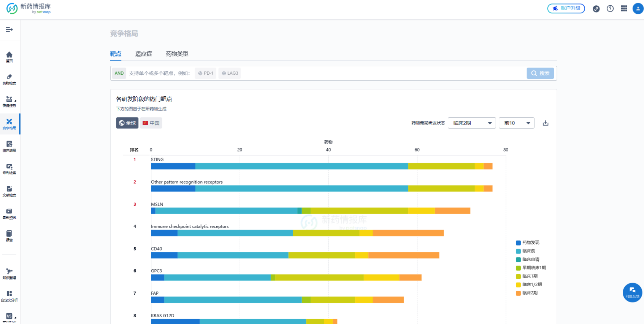Toggle the AND operator in search box
The width and height of the screenshot is (644, 324).
point(119,73)
